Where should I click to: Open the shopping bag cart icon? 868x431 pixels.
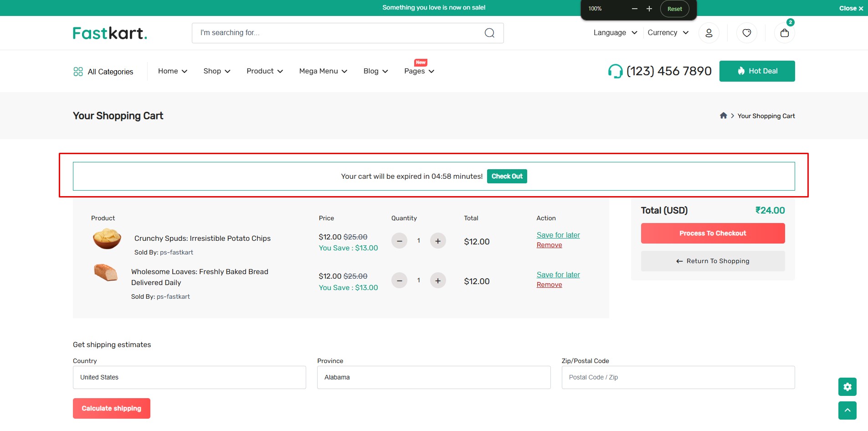click(x=785, y=33)
